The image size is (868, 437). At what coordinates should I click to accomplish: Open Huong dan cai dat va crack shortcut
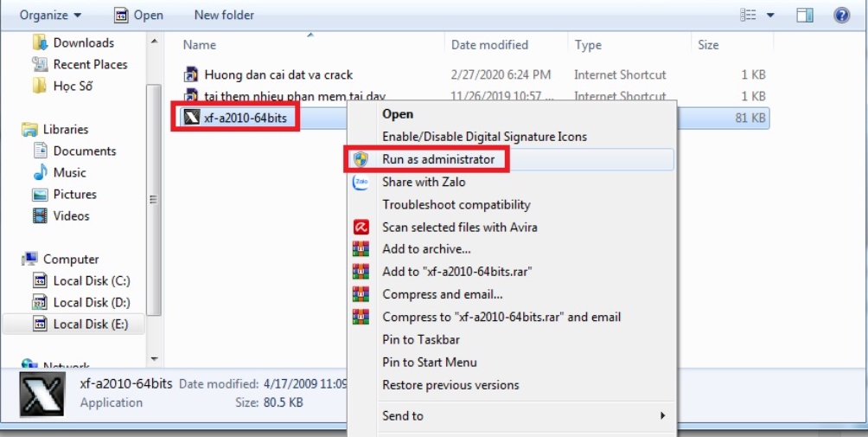(278, 75)
